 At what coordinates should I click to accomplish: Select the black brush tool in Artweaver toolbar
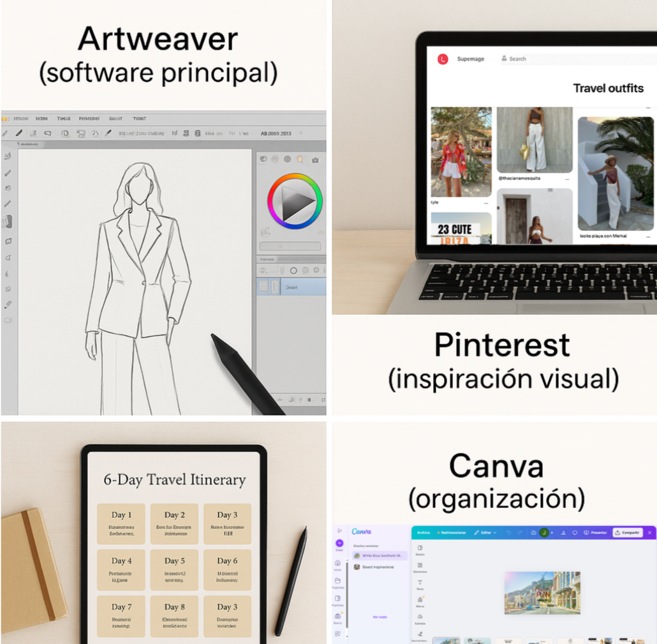19,133
